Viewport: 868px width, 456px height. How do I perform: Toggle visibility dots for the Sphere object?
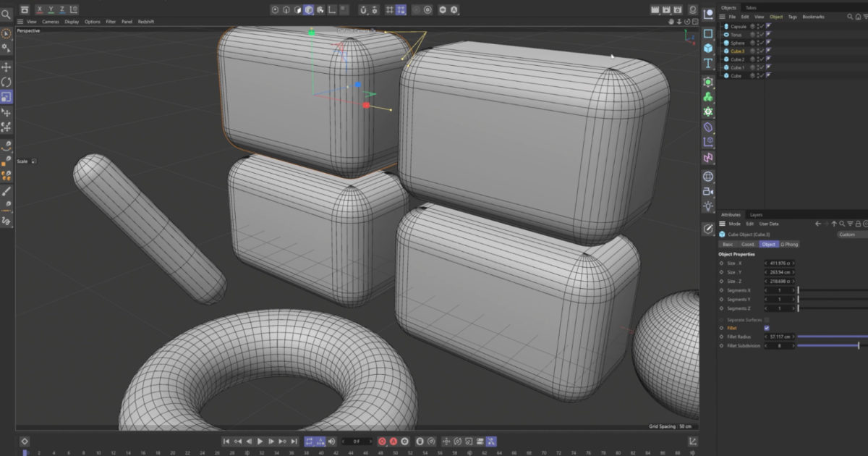pos(757,43)
